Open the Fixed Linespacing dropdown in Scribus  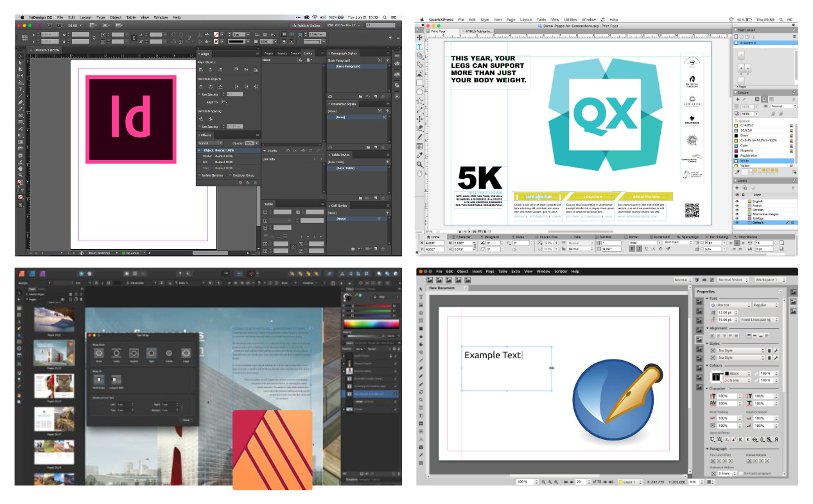pyautogui.click(x=759, y=320)
